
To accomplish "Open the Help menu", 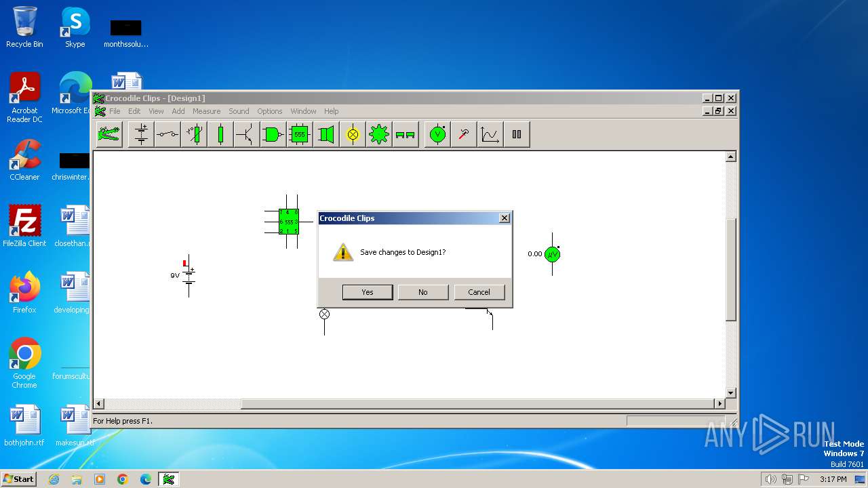I will pos(331,111).
